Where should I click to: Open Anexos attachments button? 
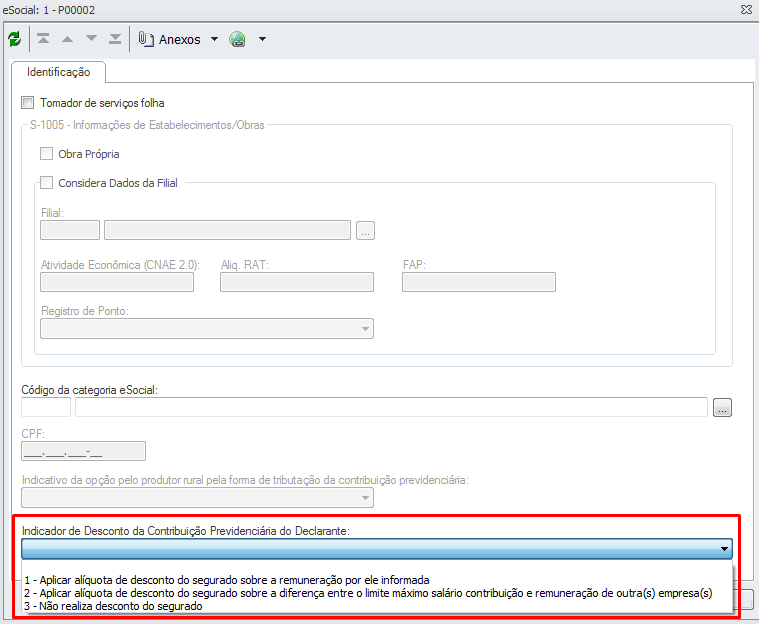click(169, 39)
